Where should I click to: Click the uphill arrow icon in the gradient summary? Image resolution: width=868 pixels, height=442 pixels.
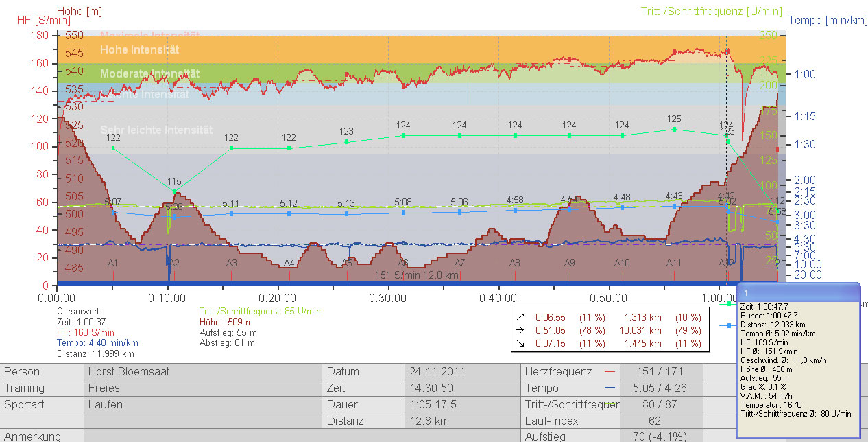tap(521, 317)
